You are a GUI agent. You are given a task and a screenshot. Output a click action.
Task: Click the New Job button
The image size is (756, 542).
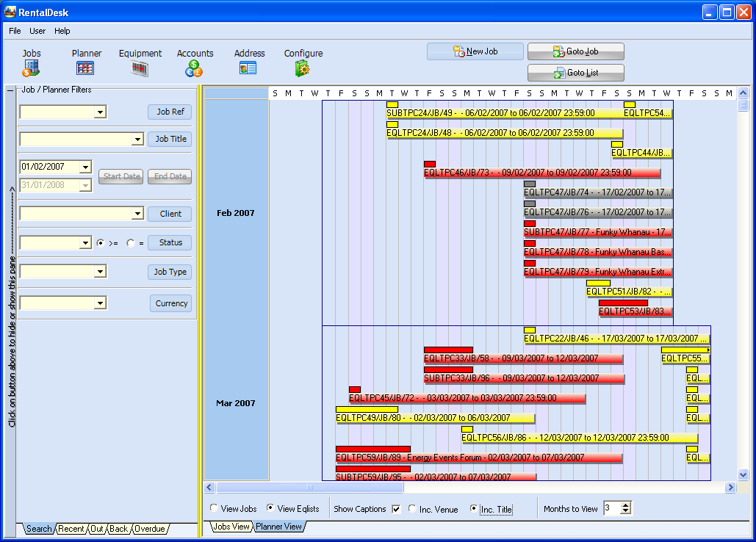[475, 51]
